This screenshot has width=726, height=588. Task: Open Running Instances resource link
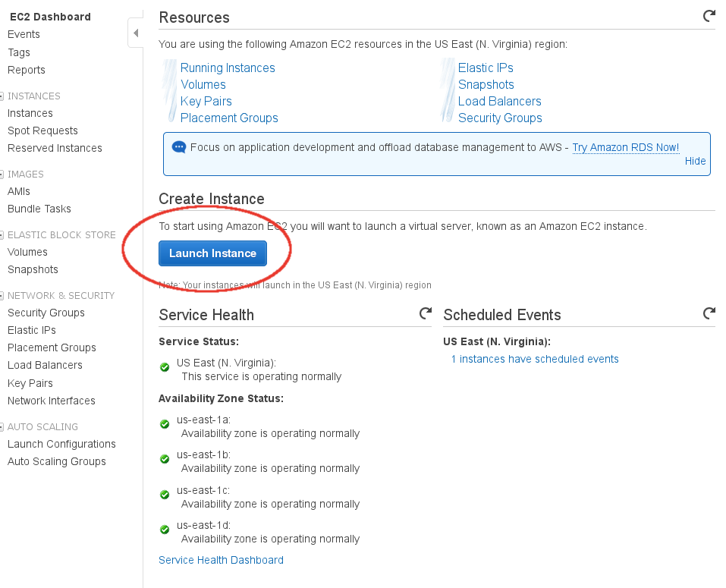[x=228, y=68]
